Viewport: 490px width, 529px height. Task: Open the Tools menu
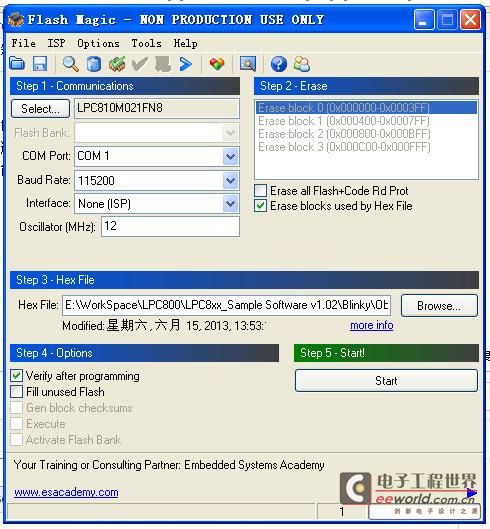(x=146, y=43)
